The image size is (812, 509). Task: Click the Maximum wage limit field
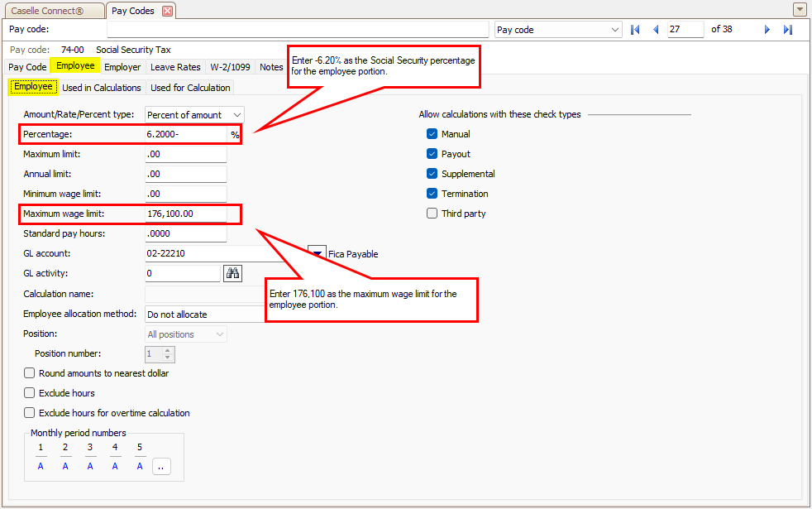pyautogui.click(x=185, y=214)
